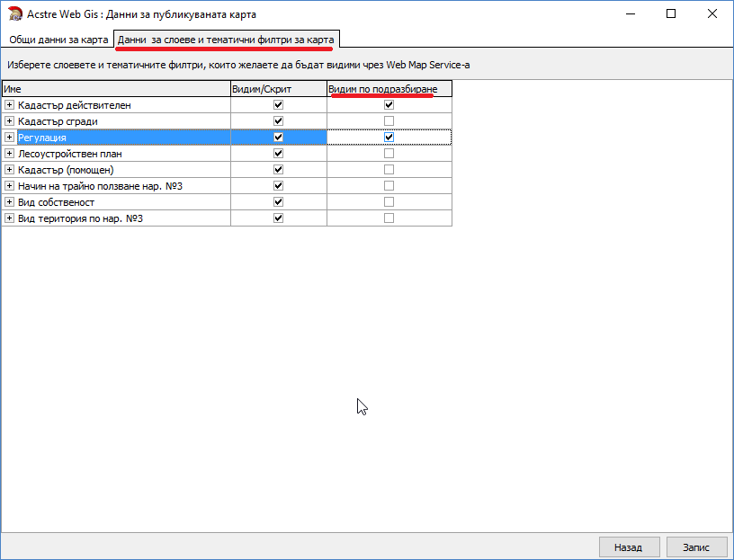This screenshot has height=560, width=734.
Task: Click the Acstre Web Gis title bar icon
Action: tap(13, 13)
